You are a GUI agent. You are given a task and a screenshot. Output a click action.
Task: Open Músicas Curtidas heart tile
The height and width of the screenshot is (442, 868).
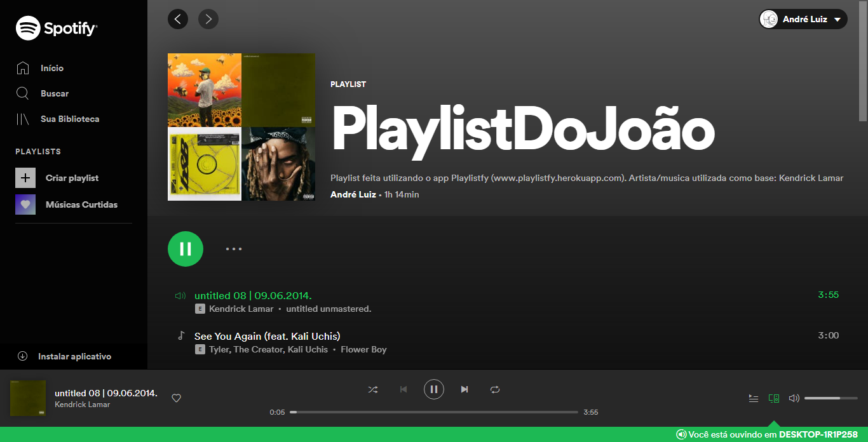pyautogui.click(x=25, y=204)
